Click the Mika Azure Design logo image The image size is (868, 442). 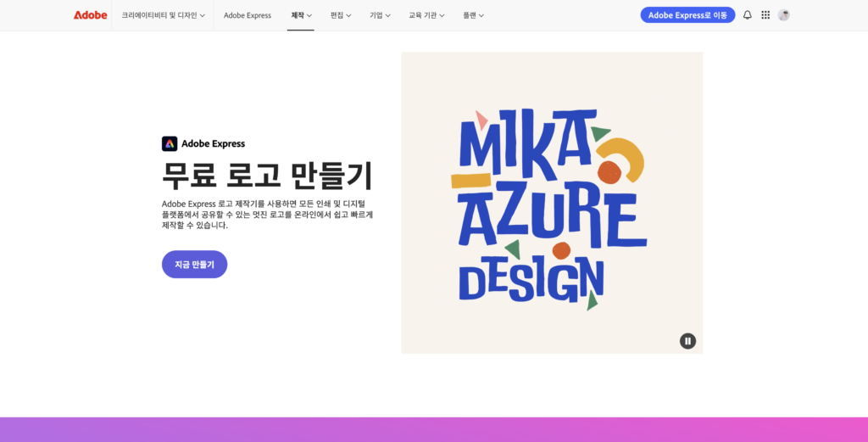click(552, 203)
